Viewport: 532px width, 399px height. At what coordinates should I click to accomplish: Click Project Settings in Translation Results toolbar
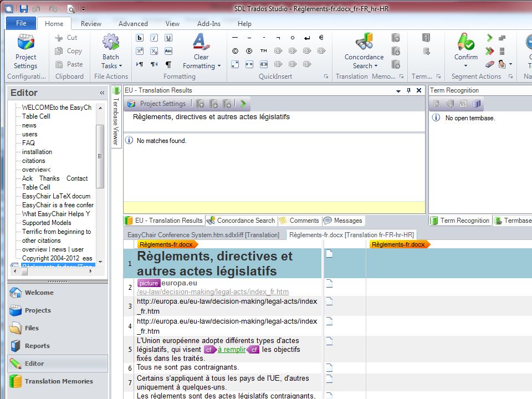point(156,104)
